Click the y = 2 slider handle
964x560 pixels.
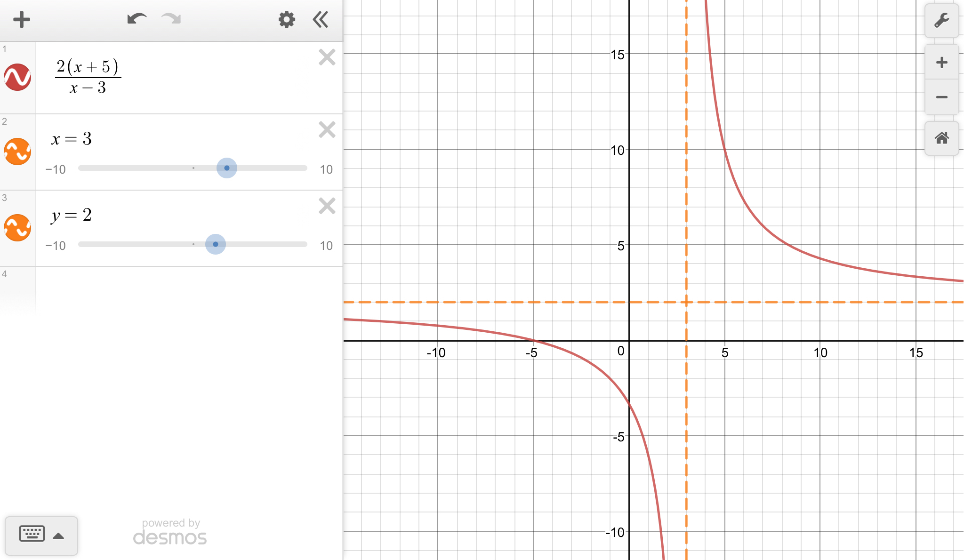[216, 244]
